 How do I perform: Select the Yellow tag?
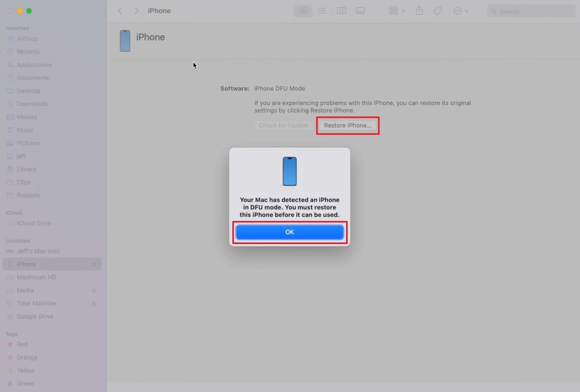[26, 370]
